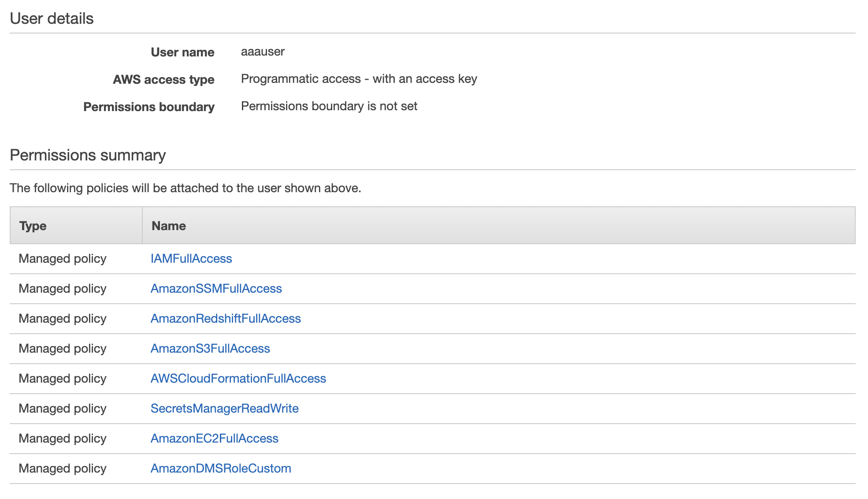Viewport: 868px width, 499px height.
Task: Click the Type column header
Action: click(33, 226)
